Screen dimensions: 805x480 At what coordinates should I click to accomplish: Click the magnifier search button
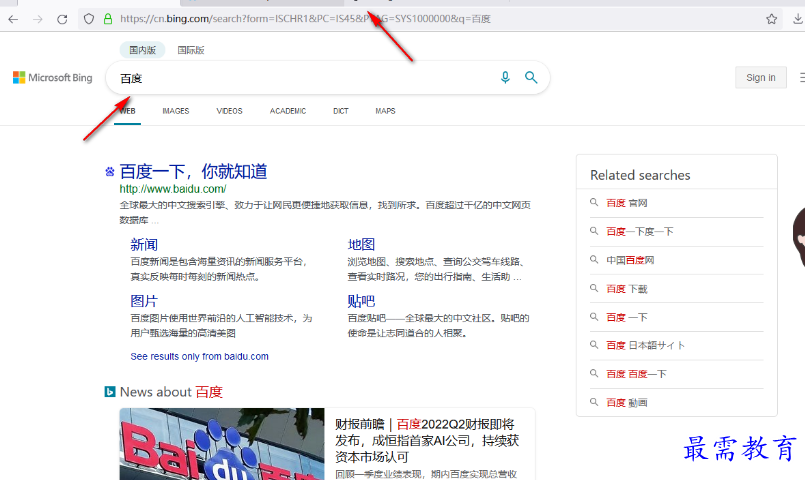pos(531,78)
